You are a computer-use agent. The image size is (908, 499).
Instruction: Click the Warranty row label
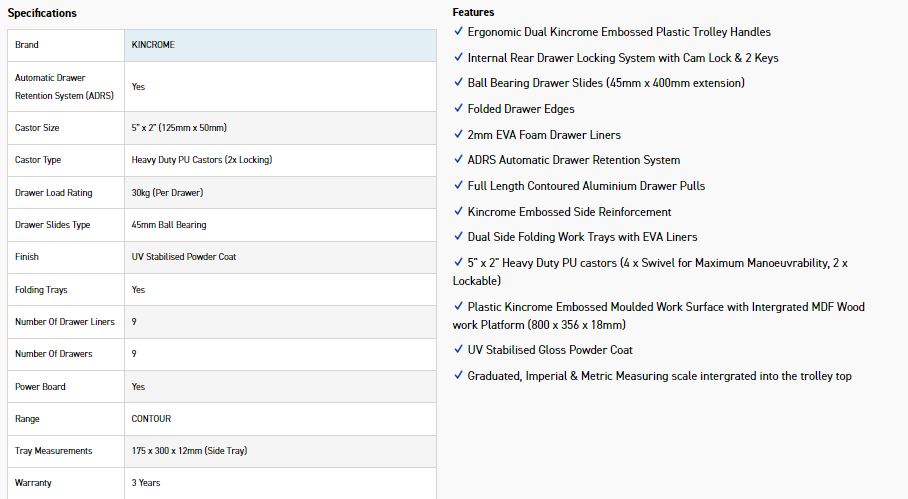point(33,483)
